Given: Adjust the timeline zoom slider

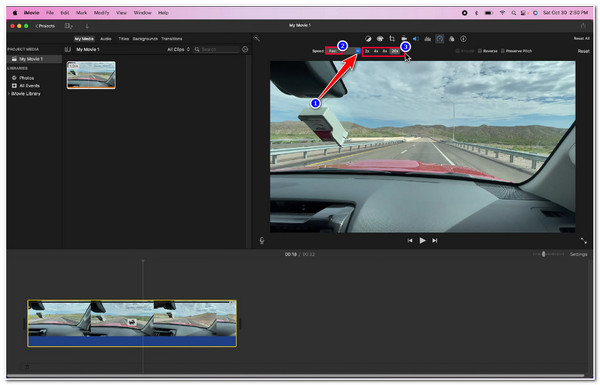Looking at the screenshot, I should 543,254.
